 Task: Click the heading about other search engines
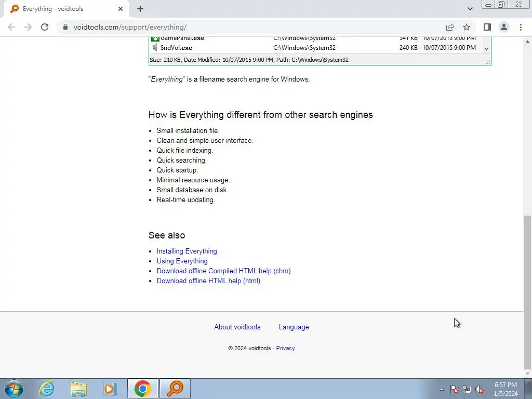click(261, 115)
